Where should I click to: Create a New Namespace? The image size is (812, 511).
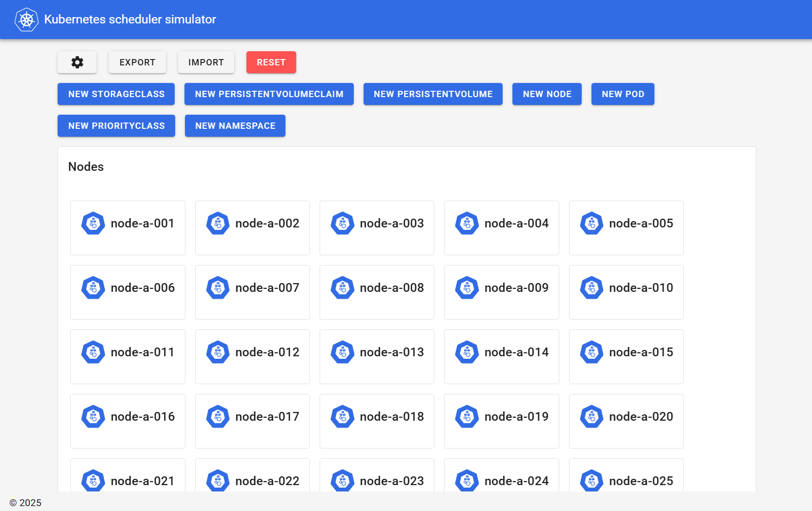(x=235, y=126)
